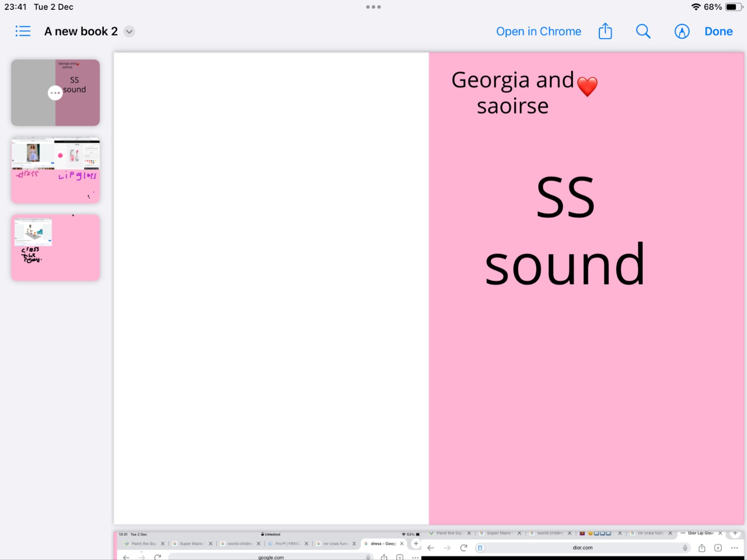The height and width of the screenshot is (560, 747).
Task: Open search with the magnifying glass icon
Action: click(x=643, y=31)
